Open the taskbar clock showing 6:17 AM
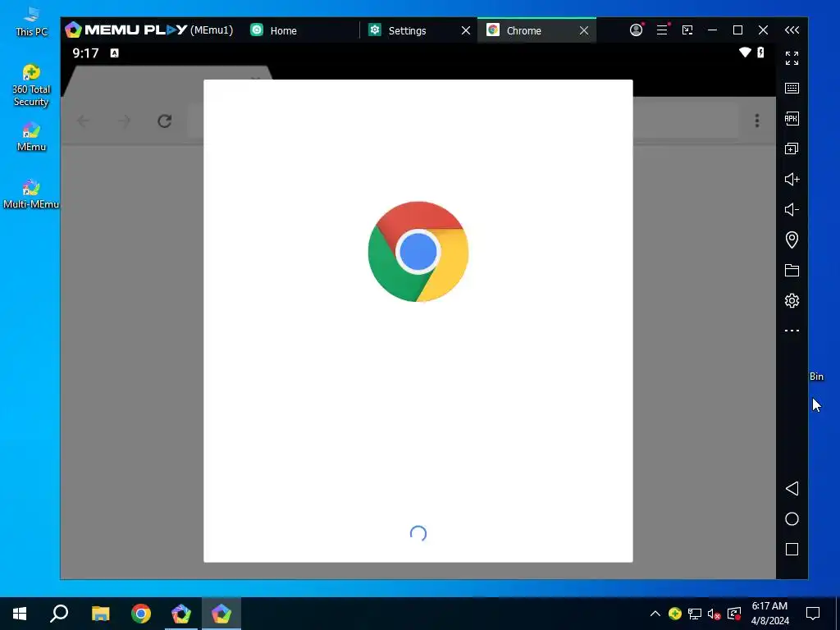Viewport: 840px width, 630px height. (769, 614)
